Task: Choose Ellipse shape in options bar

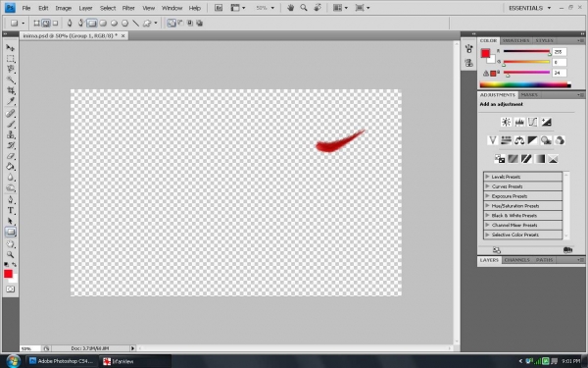Action: point(114,24)
